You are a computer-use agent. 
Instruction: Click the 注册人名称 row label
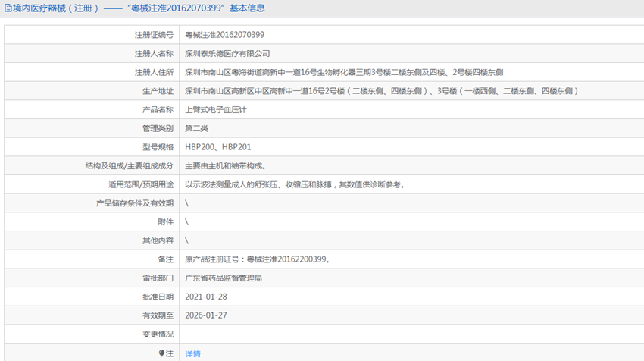click(x=154, y=53)
